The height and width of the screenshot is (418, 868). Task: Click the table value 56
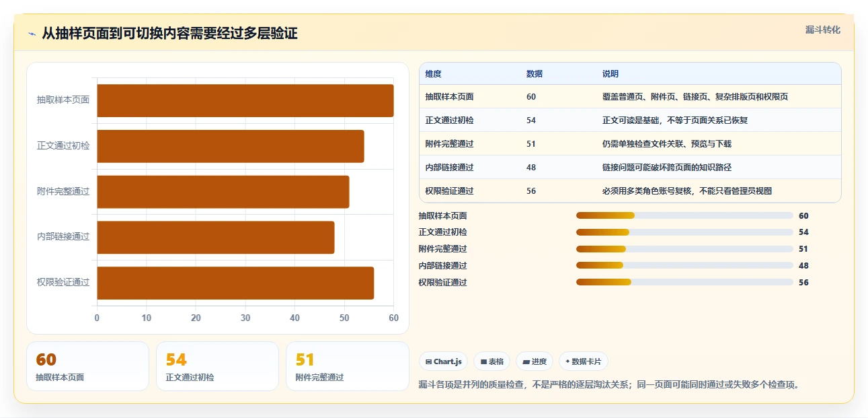click(x=531, y=191)
